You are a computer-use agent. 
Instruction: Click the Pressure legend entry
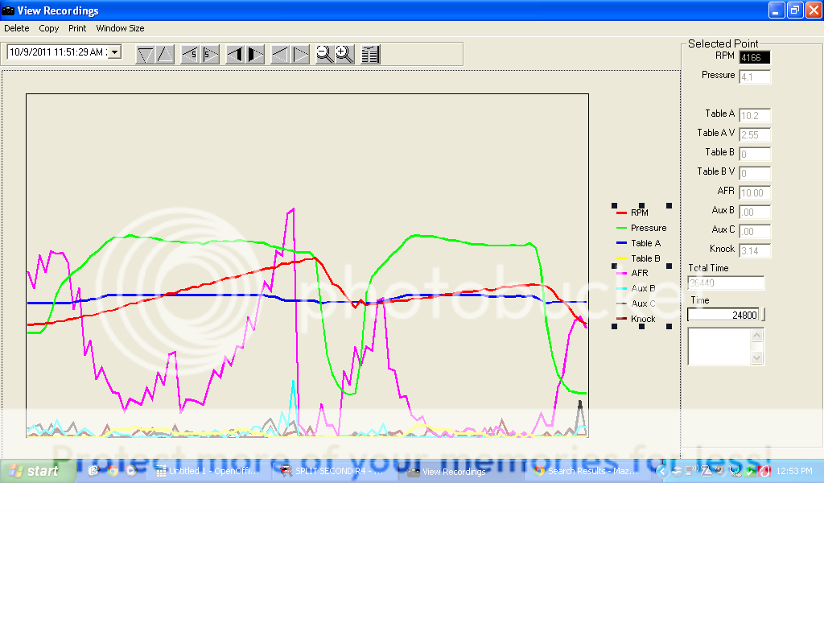[x=648, y=228]
